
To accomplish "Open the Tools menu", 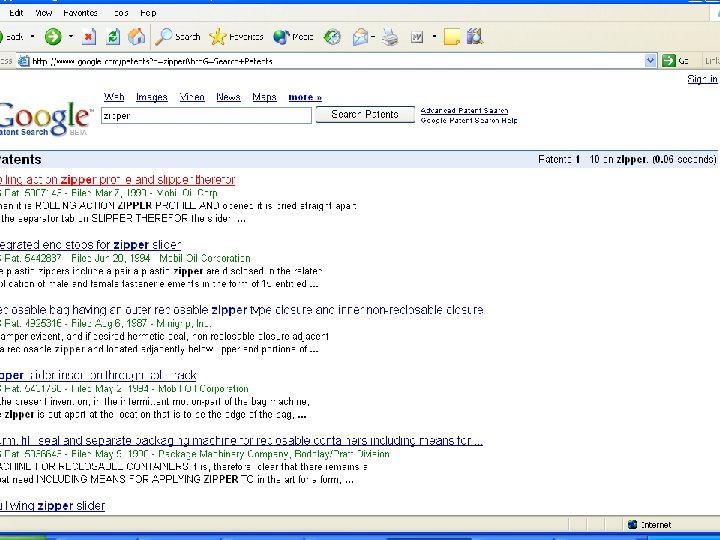I will tap(121, 13).
